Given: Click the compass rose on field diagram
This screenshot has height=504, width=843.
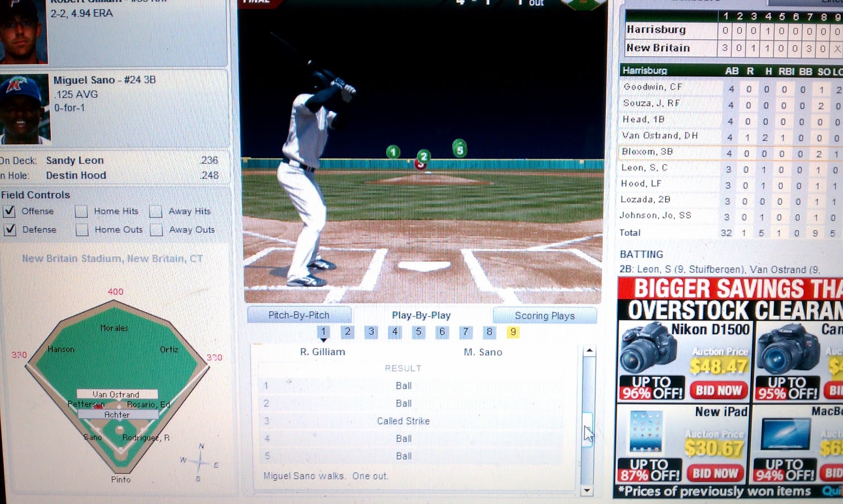Looking at the screenshot, I should (200, 462).
